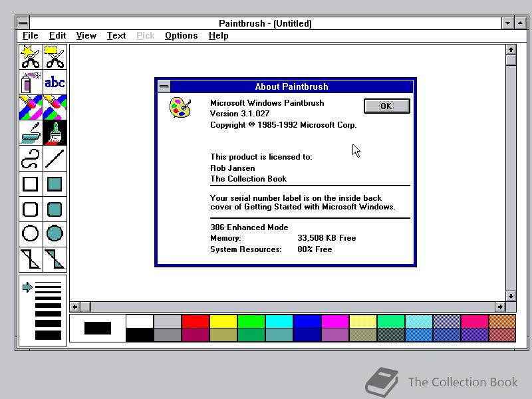Click the vertical scrollbar thumb
The height and width of the screenshot is (399, 532).
coord(511,61)
